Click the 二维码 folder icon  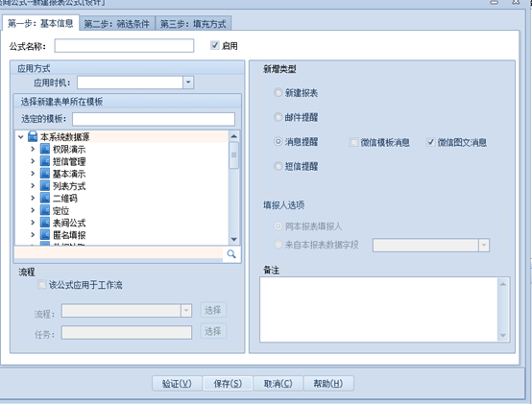(45, 198)
